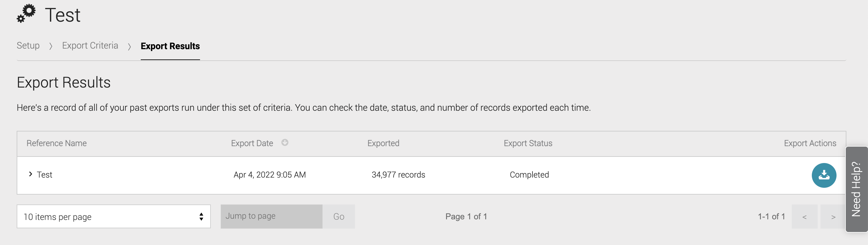868x245 pixels.
Task: Select the Export Results tab
Action: 170,46
